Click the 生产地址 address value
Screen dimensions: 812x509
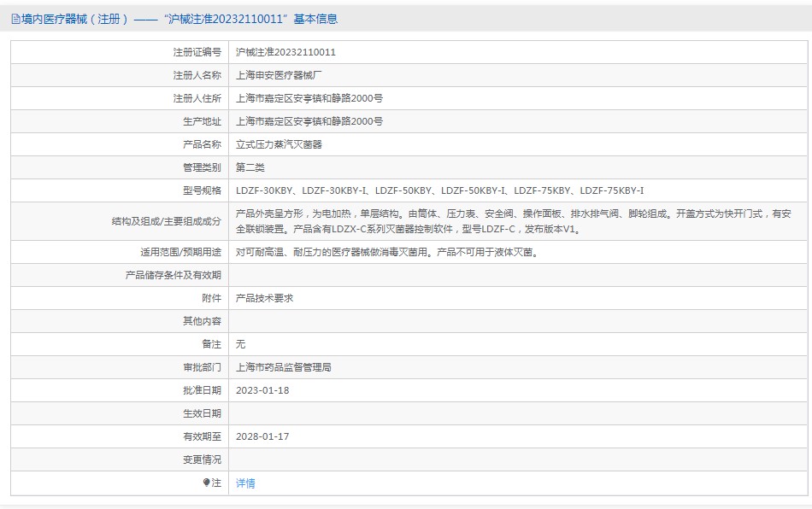click(x=309, y=121)
